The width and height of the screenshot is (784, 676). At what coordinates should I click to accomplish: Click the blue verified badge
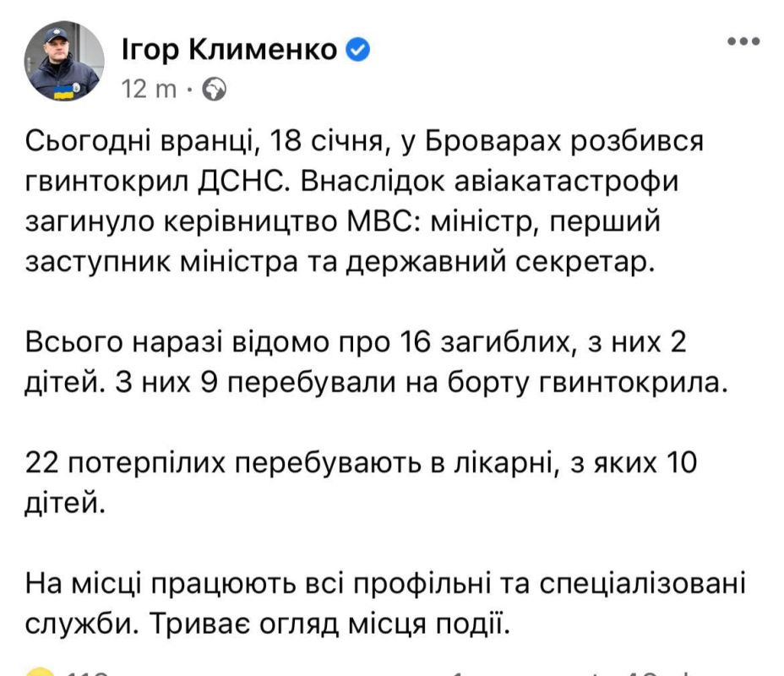click(x=358, y=51)
